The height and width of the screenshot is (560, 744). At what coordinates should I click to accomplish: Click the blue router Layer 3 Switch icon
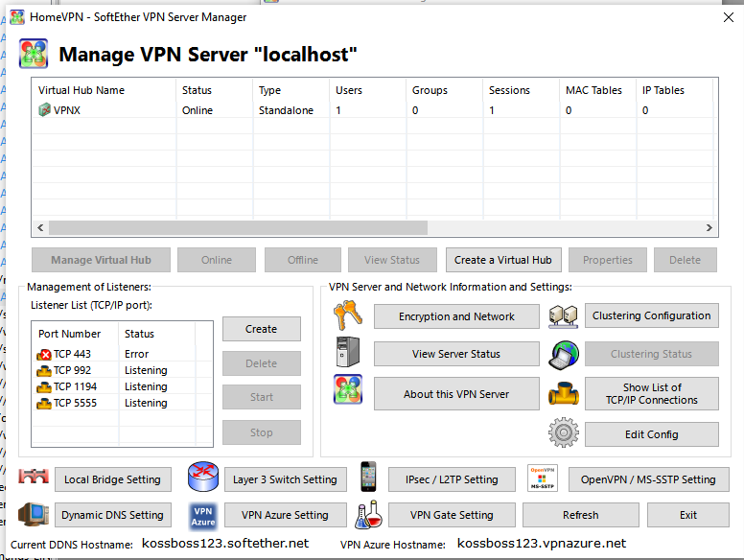[x=203, y=477]
